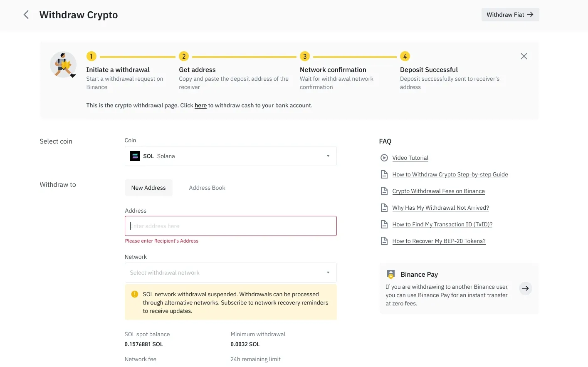The height and width of the screenshot is (367, 588).
Task: Click the Solana coin logo icon
Action: tap(135, 156)
